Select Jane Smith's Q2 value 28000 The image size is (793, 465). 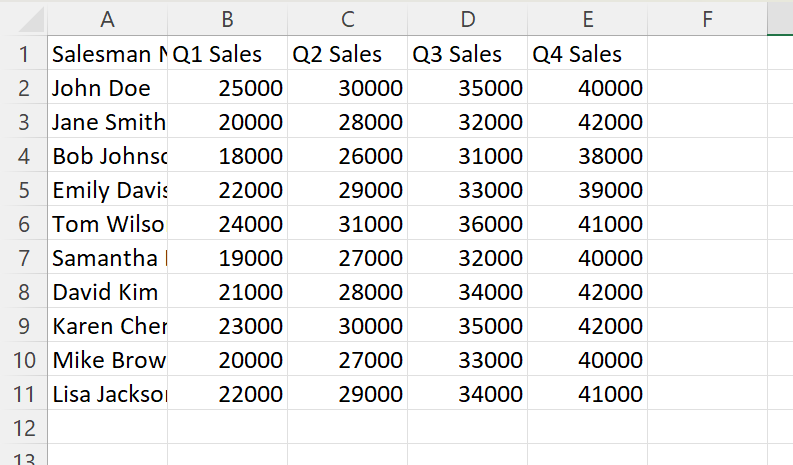click(x=347, y=122)
